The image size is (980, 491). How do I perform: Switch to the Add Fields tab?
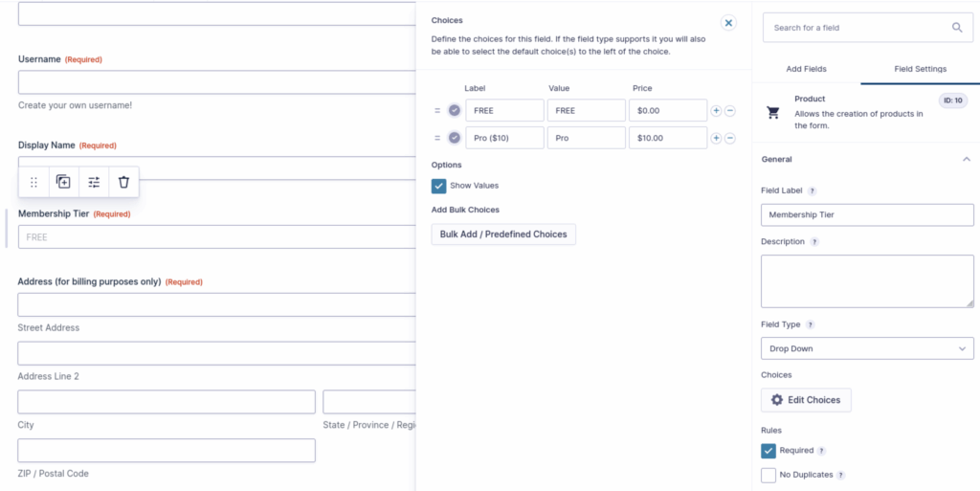click(806, 69)
